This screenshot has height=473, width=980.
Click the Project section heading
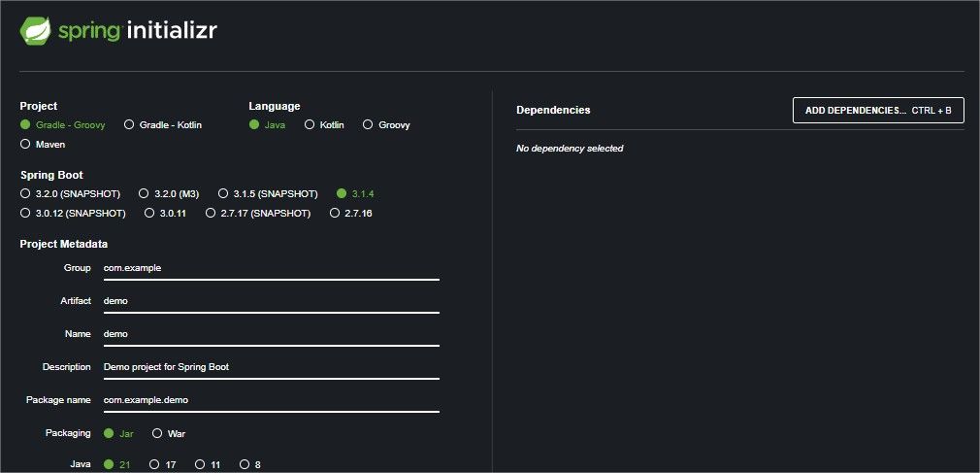tap(39, 107)
